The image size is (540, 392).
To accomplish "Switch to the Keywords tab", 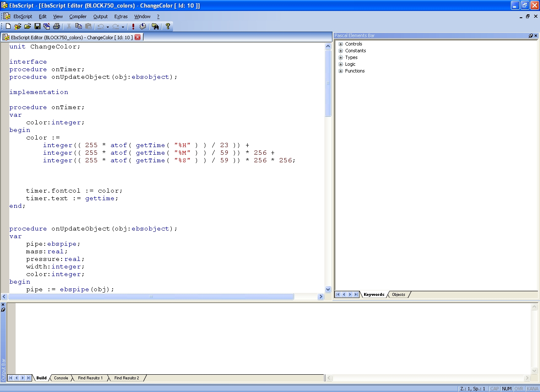I will [374, 295].
